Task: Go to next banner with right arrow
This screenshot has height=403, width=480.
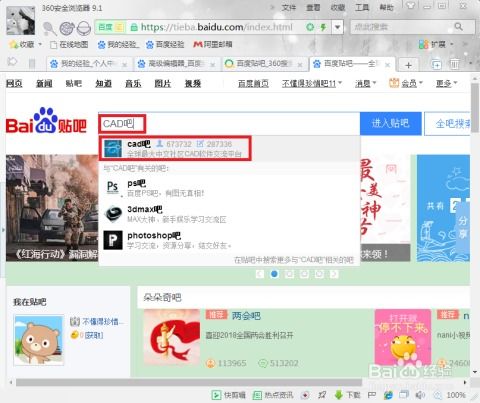Action: pos(334,274)
